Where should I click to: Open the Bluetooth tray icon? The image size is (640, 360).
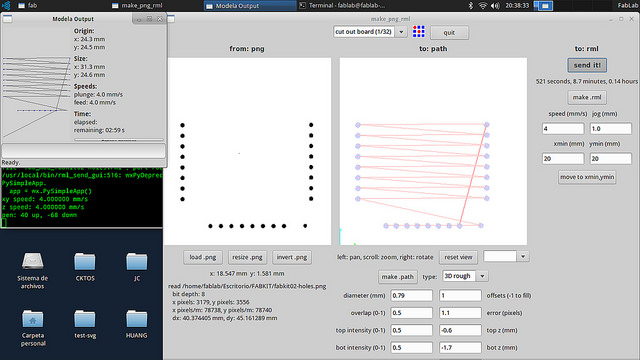(470, 6)
